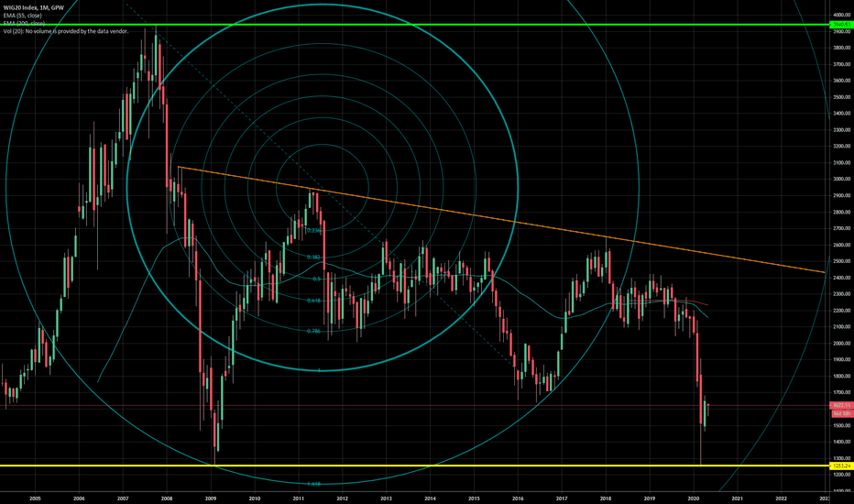This screenshot has height=504, width=854.
Task: Select the WIG20 Index, 1M, GPW title
Action: coord(33,8)
